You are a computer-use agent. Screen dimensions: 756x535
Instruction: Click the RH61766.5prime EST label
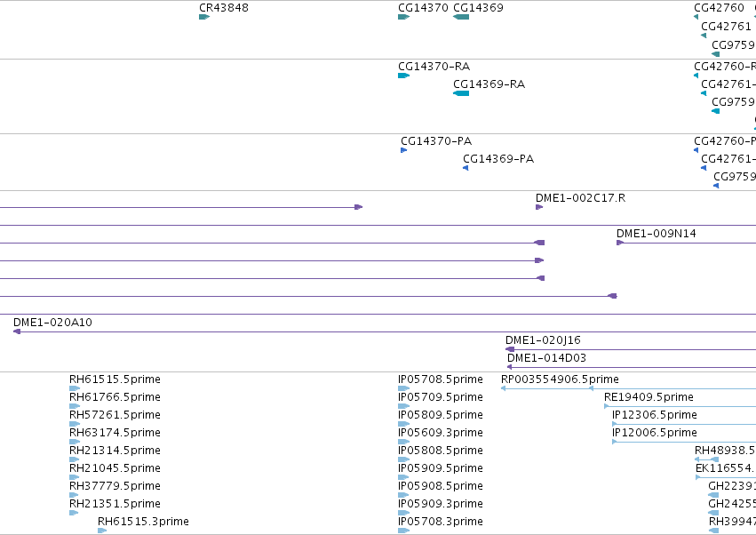[115, 397]
